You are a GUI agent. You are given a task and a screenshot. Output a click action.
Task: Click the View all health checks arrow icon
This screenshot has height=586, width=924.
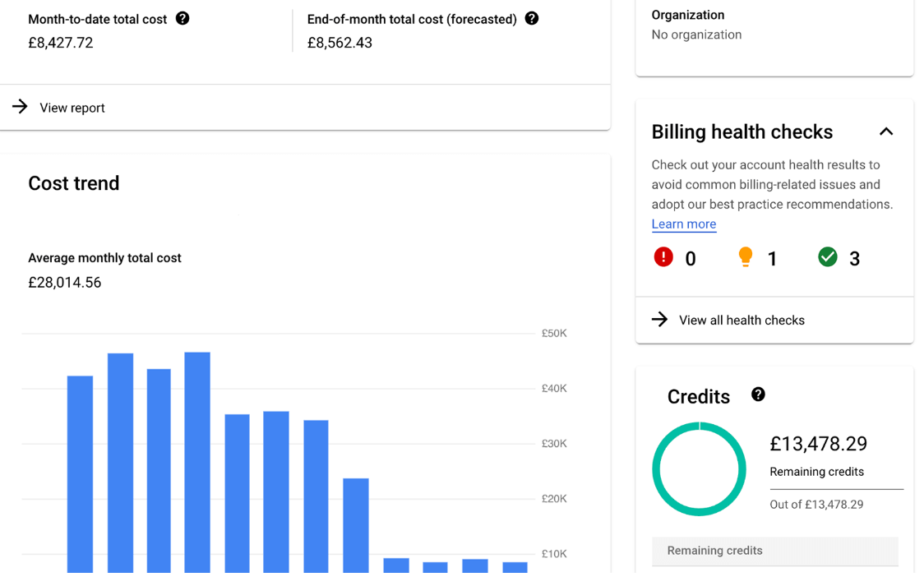[x=660, y=320]
